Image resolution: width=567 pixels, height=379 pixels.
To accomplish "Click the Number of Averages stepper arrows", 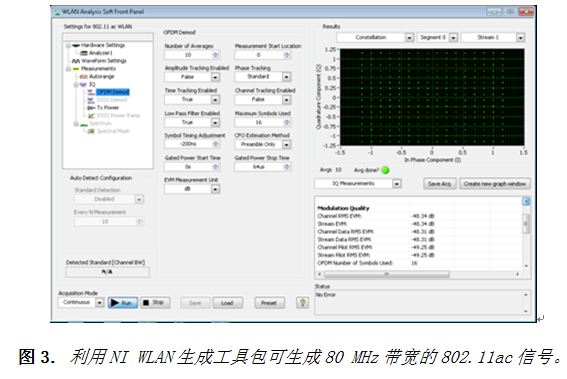I will click(216, 55).
